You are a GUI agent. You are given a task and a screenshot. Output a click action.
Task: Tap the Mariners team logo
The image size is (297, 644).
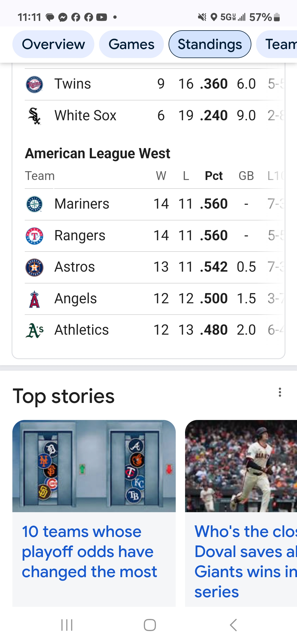34,204
